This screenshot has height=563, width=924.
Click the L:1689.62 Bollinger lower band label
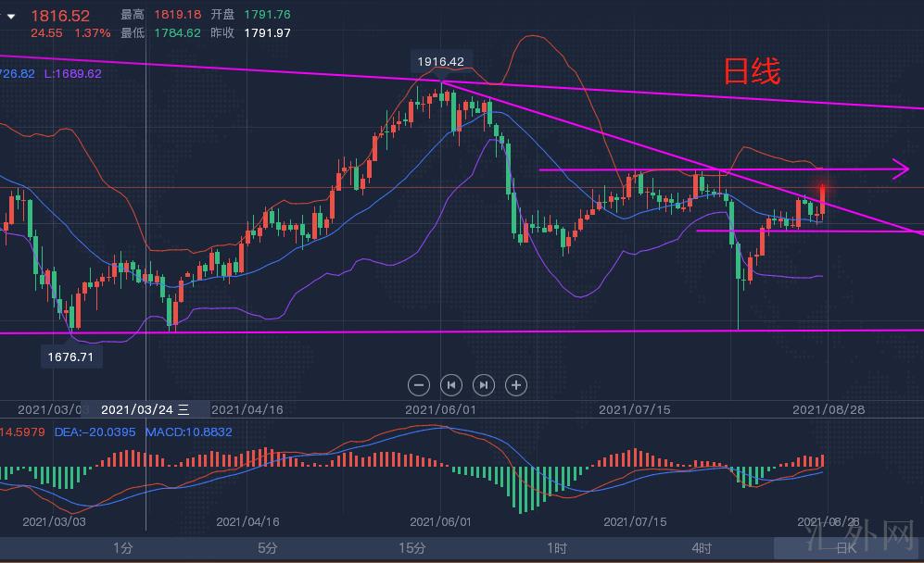(72, 73)
